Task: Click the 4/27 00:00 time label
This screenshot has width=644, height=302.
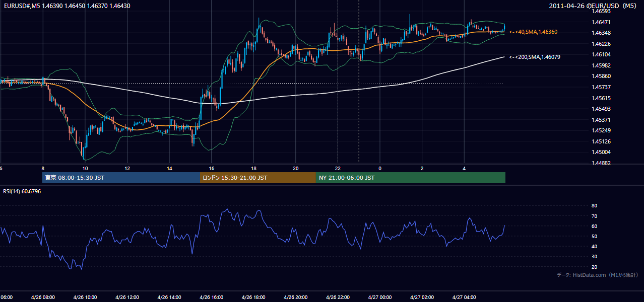Action: coord(380,297)
